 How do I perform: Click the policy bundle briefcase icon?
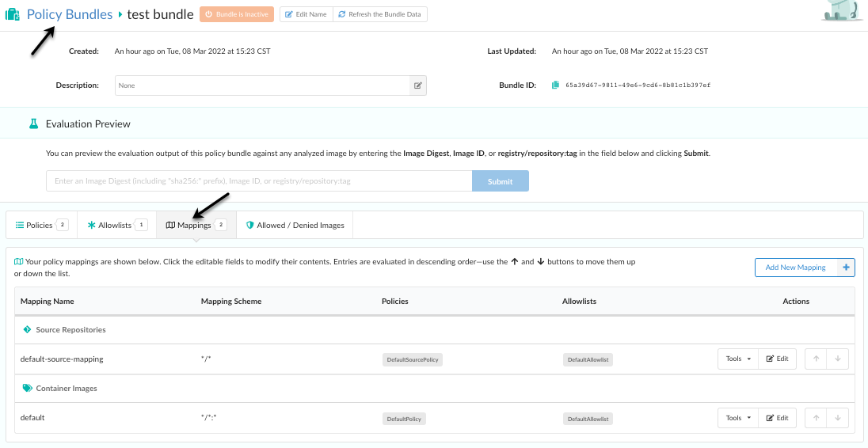click(x=13, y=14)
